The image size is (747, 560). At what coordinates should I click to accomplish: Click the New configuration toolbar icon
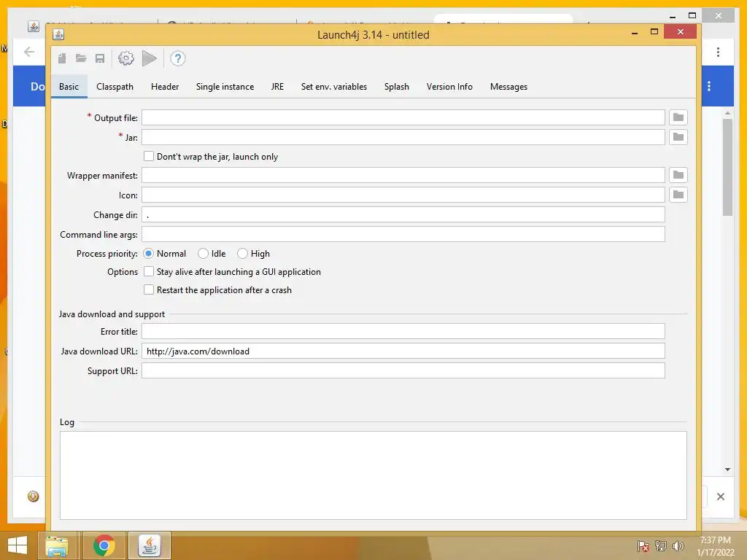[x=62, y=58]
